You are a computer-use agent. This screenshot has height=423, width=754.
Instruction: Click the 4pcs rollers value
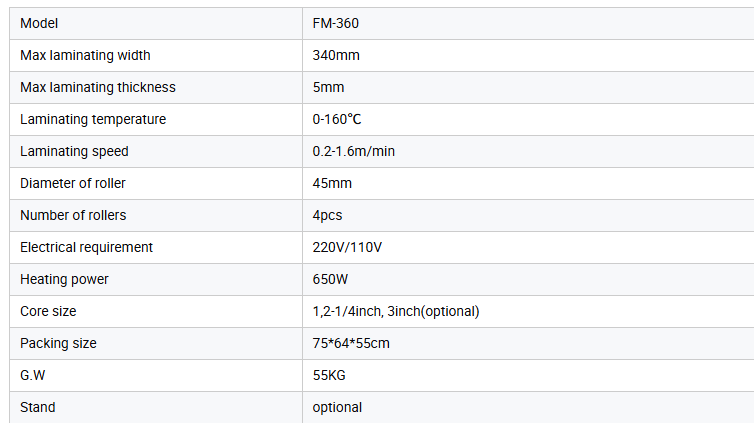pos(327,215)
